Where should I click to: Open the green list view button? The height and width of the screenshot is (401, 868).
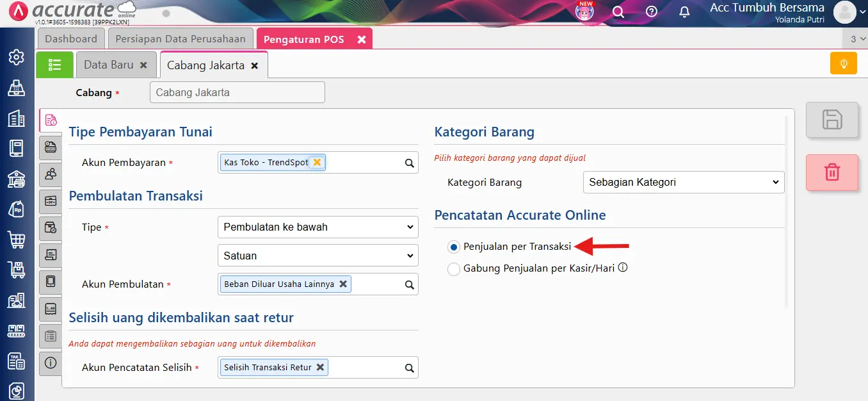tap(54, 65)
